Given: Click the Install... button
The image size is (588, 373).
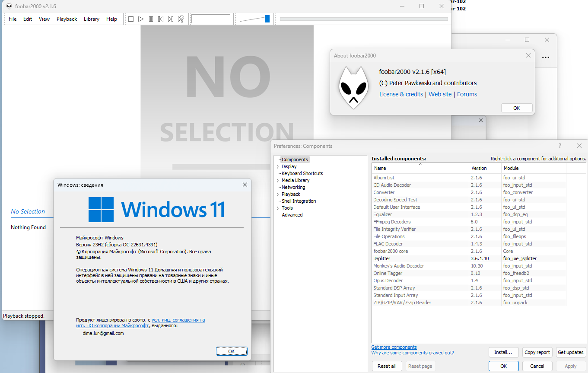Looking at the screenshot, I should pyautogui.click(x=503, y=352).
